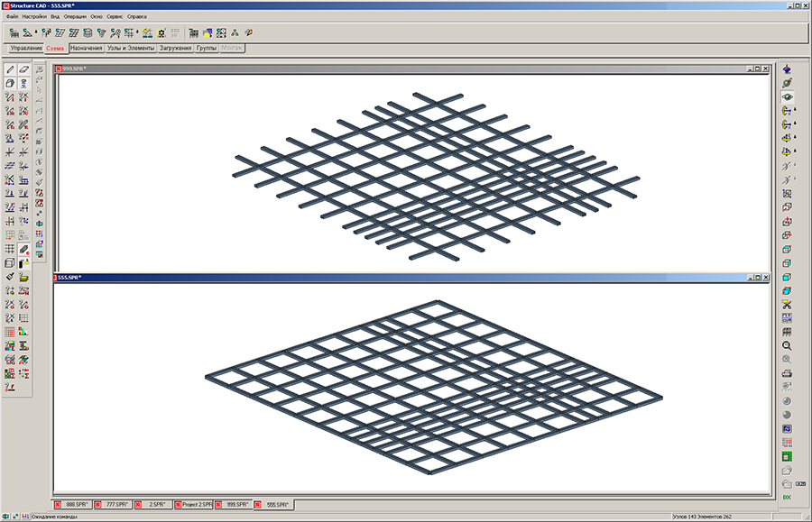Click the magnifying glass zoom icon
Viewport: 812px width, 522px height.
787,345
